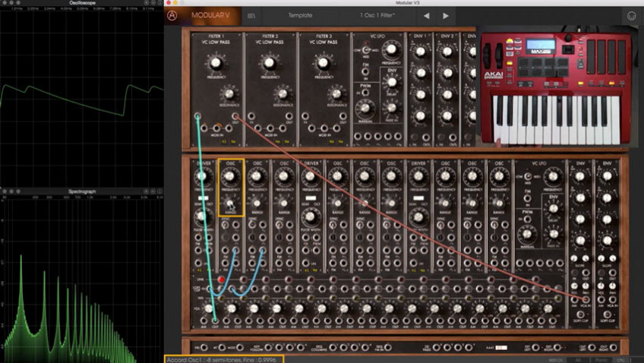Click Filter 2 Frequency knob
This screenshot has height=363, width=644.
pos(270,63)
